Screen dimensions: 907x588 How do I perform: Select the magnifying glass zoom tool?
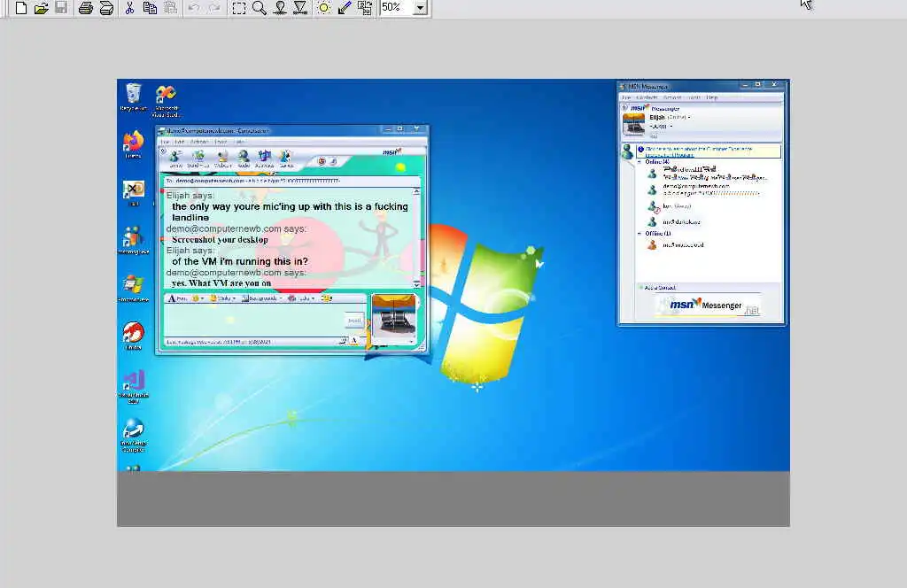(260, 7)
